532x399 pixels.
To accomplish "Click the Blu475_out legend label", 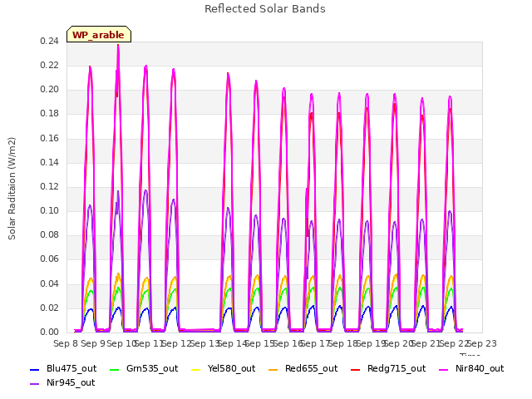I will (71, 368).
